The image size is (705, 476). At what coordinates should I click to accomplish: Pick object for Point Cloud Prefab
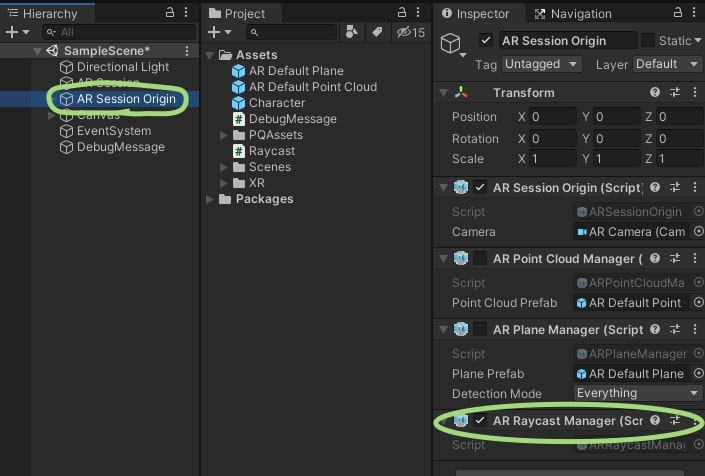click(698, 303)
